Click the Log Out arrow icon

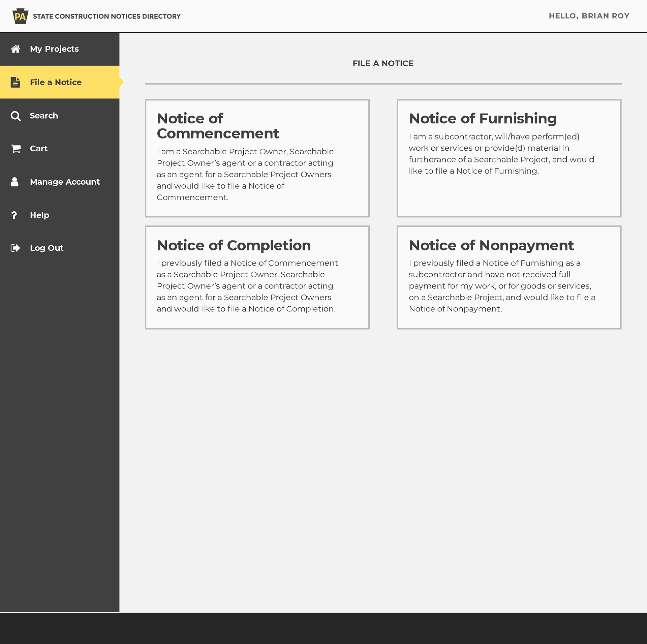coord(16,248)
